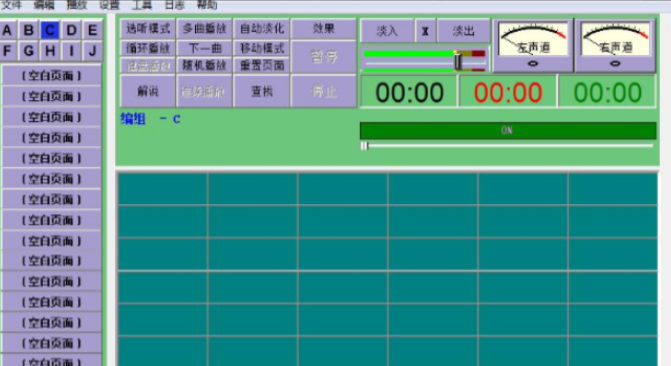The height and width of the screenshot is (366, 671).
Task: Toggle 循环播放 loop playback
Action: coord(148,48)
